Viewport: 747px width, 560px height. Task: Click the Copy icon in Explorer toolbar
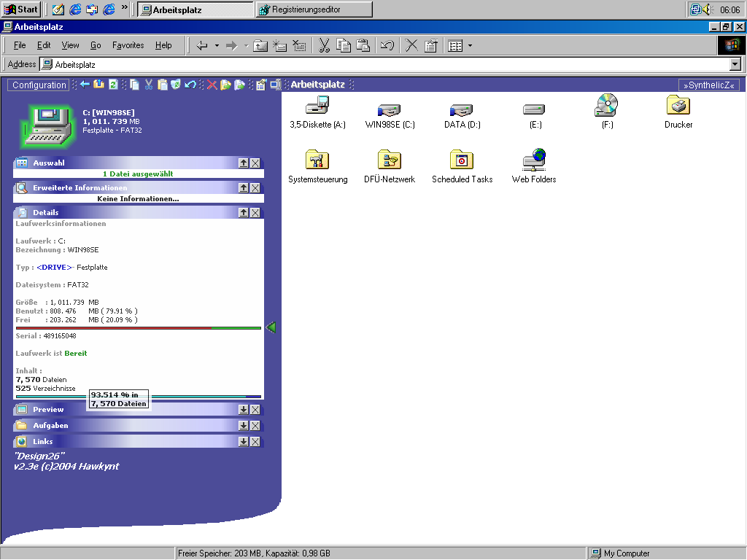point(344,46)
